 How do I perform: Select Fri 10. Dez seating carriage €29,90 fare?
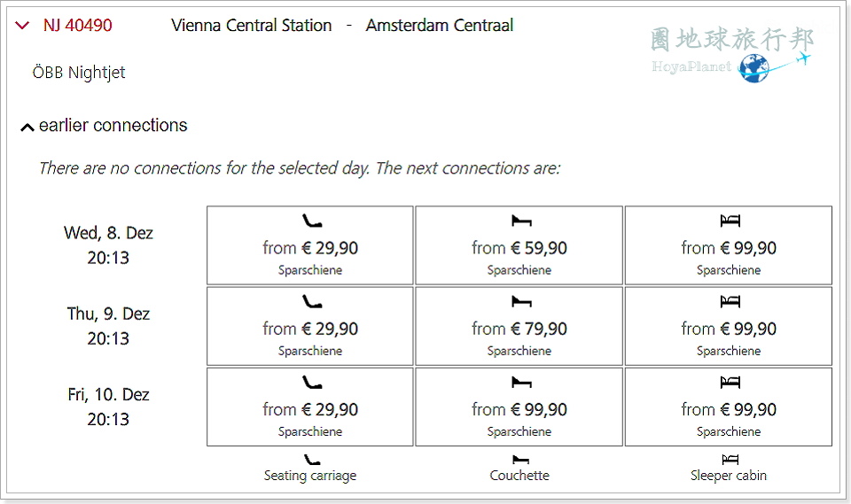pos(310,407)
